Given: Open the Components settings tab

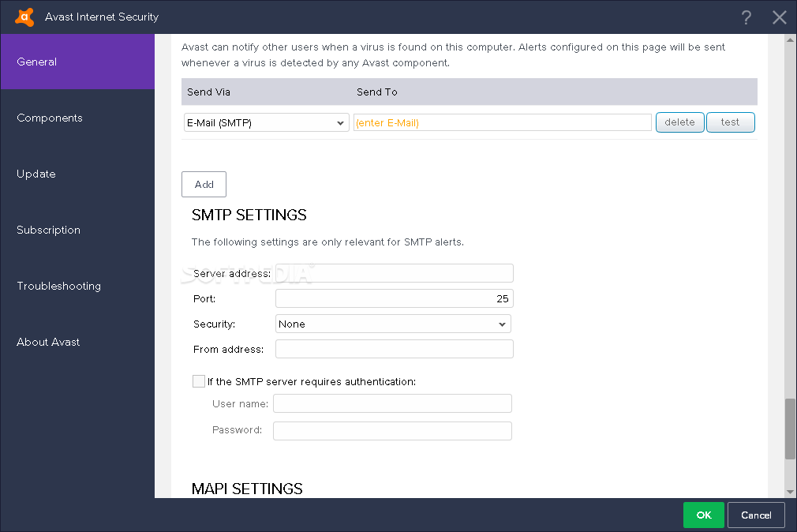Looking at the screenshot, I should [x=78, y=118].
